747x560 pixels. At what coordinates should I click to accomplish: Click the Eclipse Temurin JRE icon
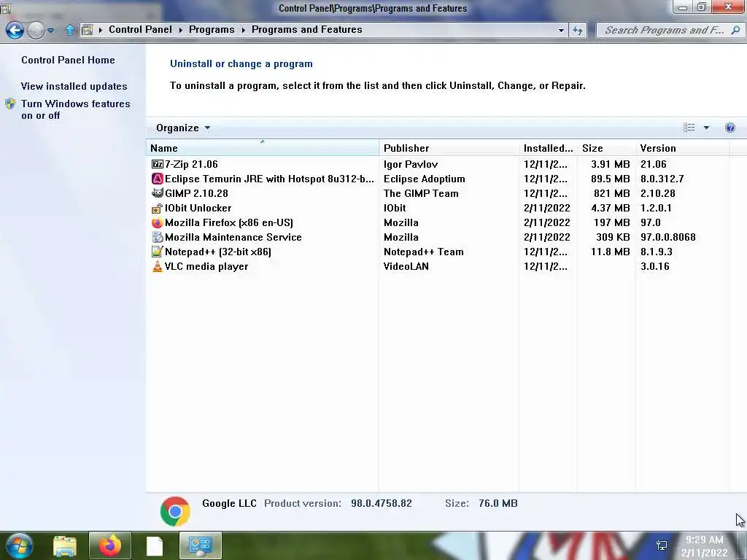click(x=158, y=179)
